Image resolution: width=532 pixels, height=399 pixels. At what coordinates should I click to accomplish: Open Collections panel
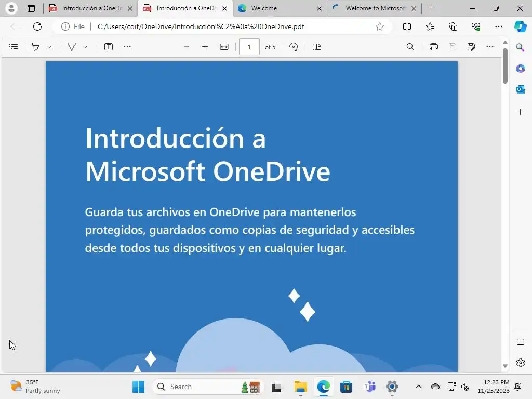453,26
